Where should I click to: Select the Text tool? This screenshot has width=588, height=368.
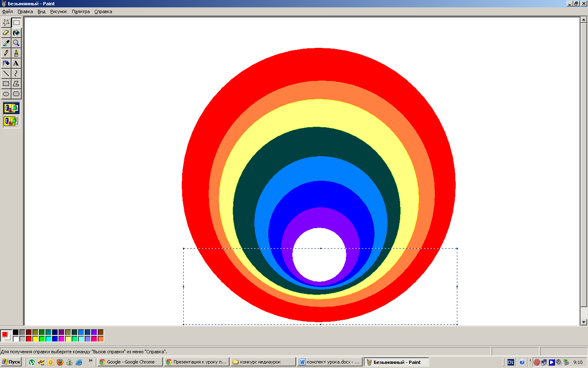(x=16, y=63)
